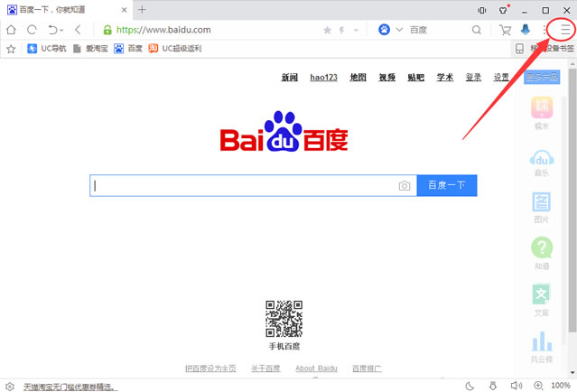
Task: Click the settings gear in status bar
Action: coord(10,387)
